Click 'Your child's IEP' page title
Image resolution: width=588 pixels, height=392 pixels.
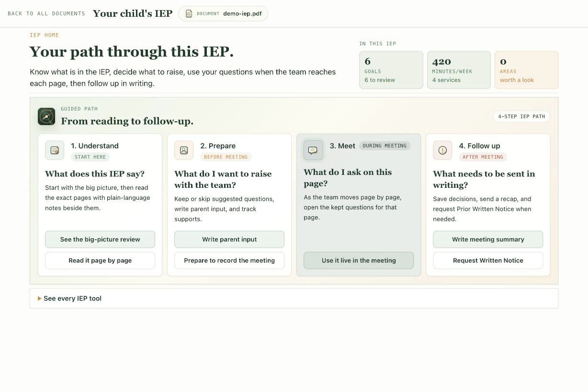(133, 13)
